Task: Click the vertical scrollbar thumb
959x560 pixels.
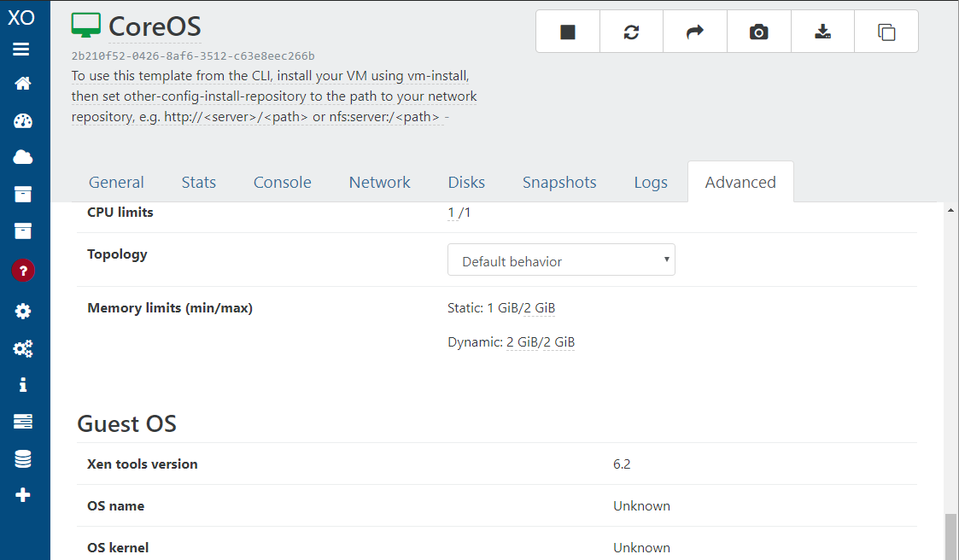Action: pyautogui.click(x=950, y=537)
